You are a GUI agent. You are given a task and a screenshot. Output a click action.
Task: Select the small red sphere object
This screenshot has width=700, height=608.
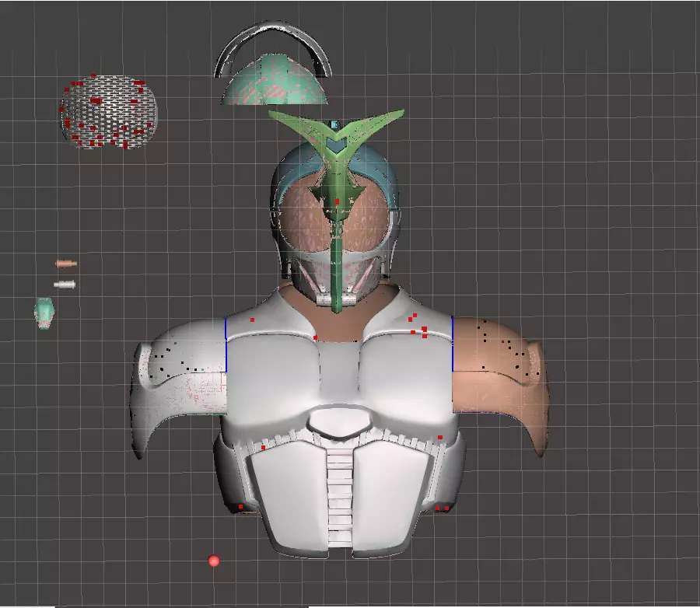[x=214, y=561]
